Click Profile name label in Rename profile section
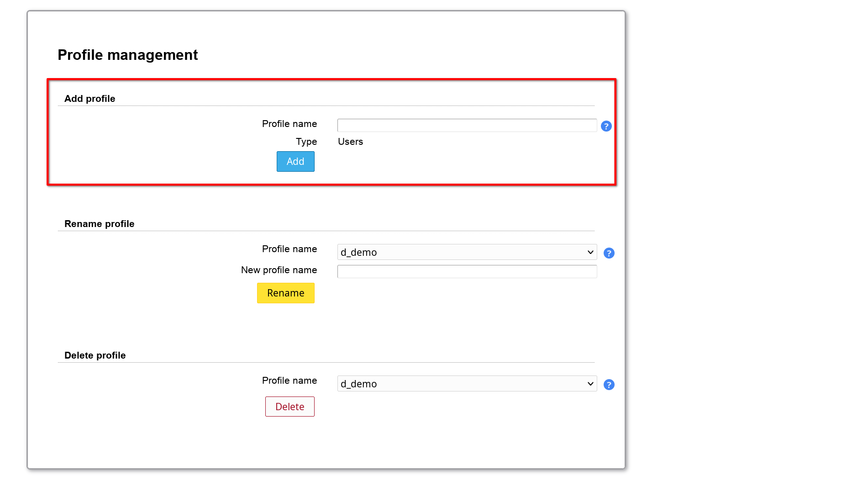The height and width of the screenshot is (481, 868). [289, 249]
